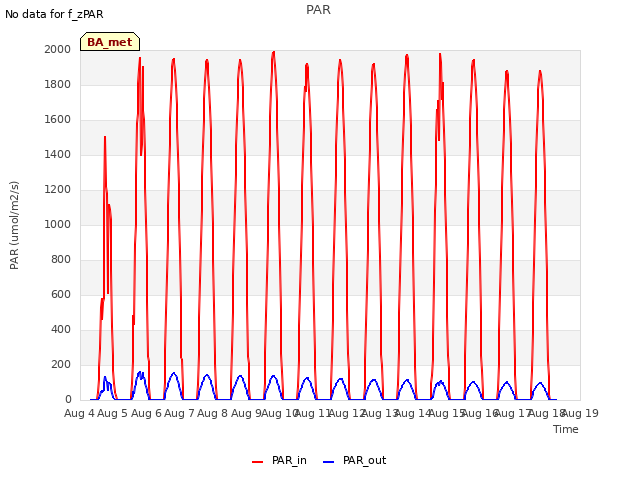Click the PAR (umol/m2/s) y-axis label
The width and height of the screenshot is (640, 480).
coord(14,225)
